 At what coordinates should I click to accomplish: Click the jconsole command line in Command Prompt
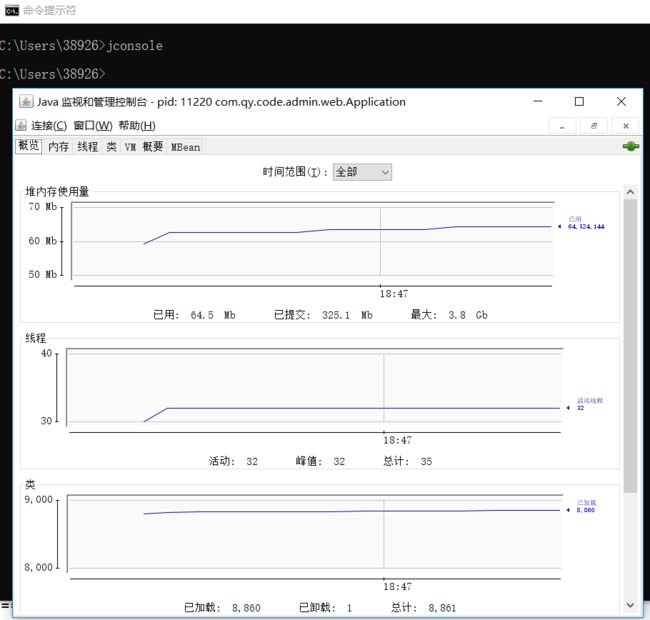click(x=81, y=45)
